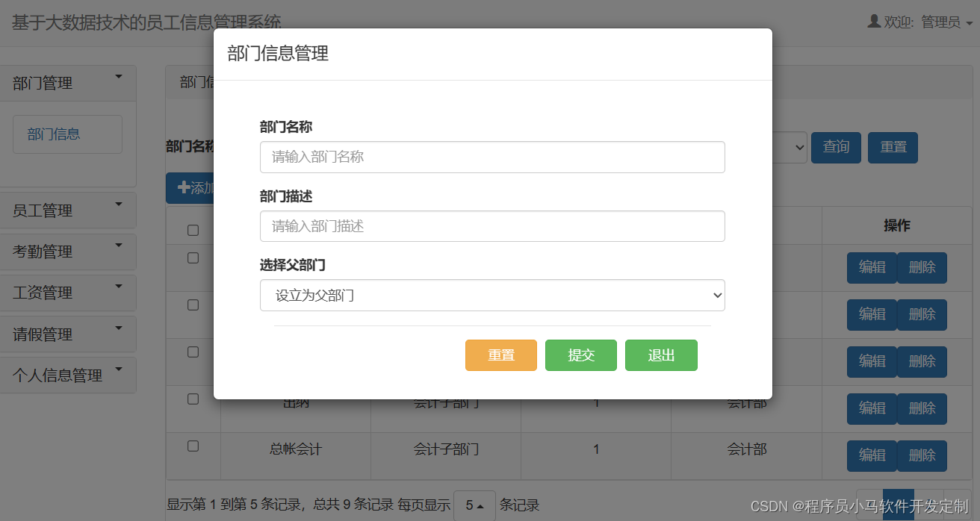Viewport: 980px width, 521px height.
Task: Click the 部门名称 input field in the dialog
Action: (492, 157)
